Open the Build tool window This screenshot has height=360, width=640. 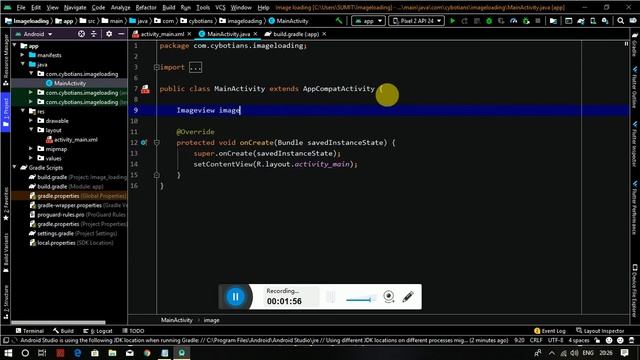[x=63, y=331]
